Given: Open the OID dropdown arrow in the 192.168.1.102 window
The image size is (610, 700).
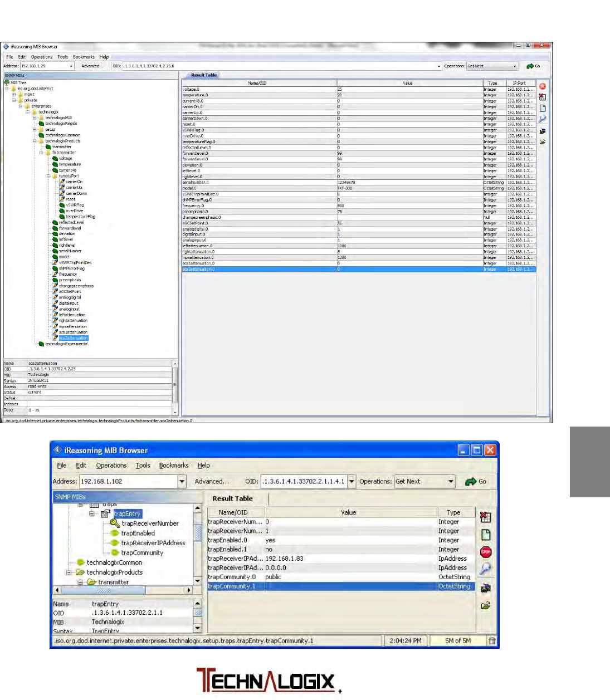Looking at the screenshot, I should coord(352,482).
